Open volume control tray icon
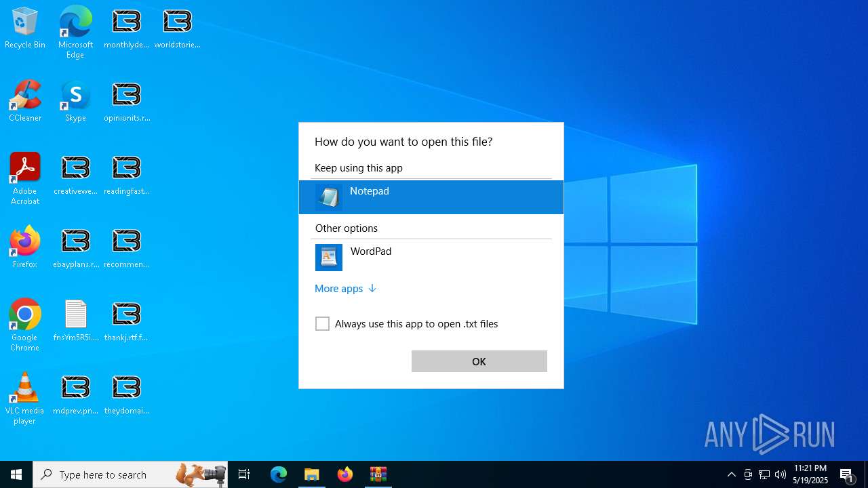The image size is (868, 488). pos(781,474)
